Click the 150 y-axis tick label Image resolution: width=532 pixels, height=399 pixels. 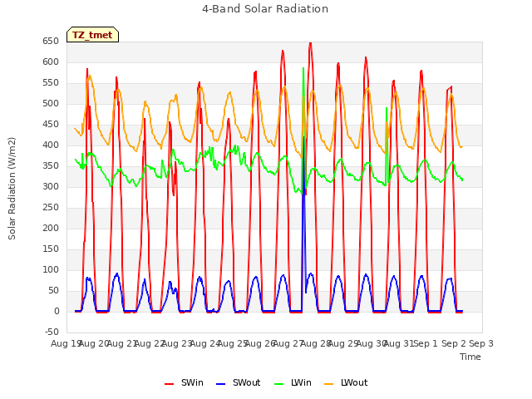[51, 249]
